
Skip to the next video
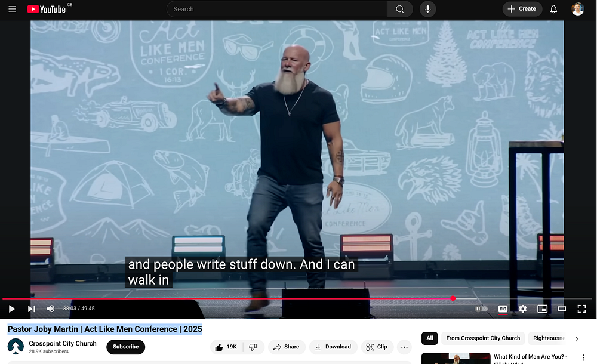(x=31, y=309)
